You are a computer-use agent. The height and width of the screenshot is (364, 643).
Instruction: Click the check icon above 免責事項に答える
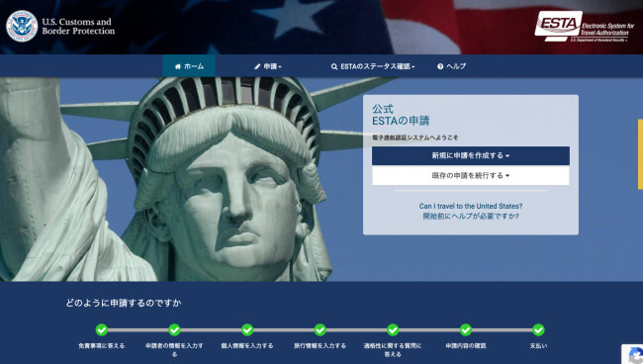pyautogui.click(x=102, y=329)
